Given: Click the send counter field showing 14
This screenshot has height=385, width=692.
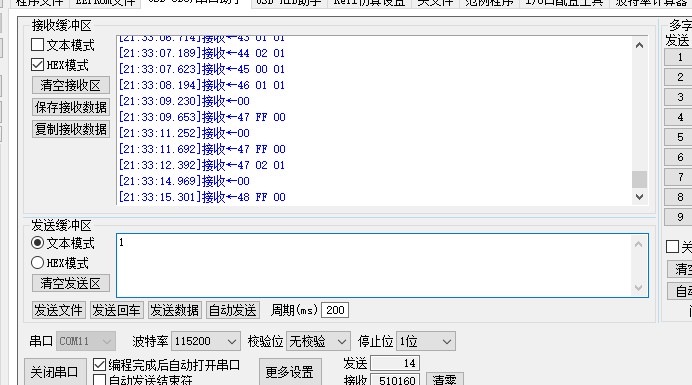Looking at the screenshot, I should click(x=395, y=363).
